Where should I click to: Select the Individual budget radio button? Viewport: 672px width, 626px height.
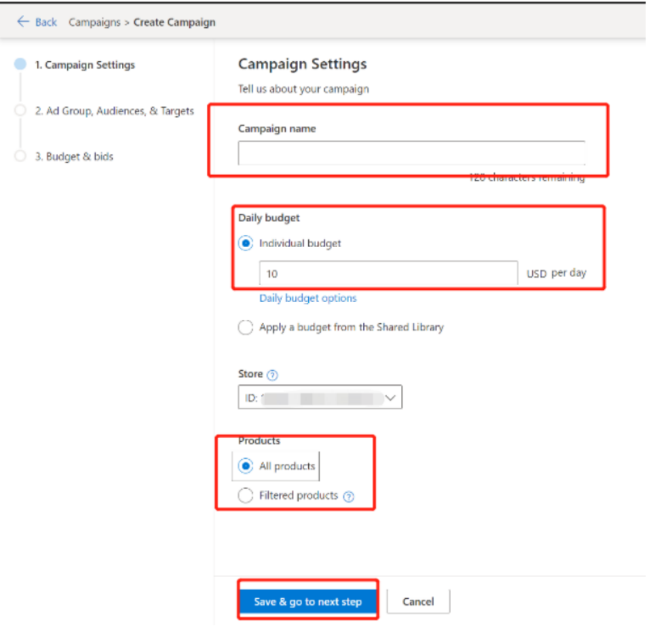point(246,244)
